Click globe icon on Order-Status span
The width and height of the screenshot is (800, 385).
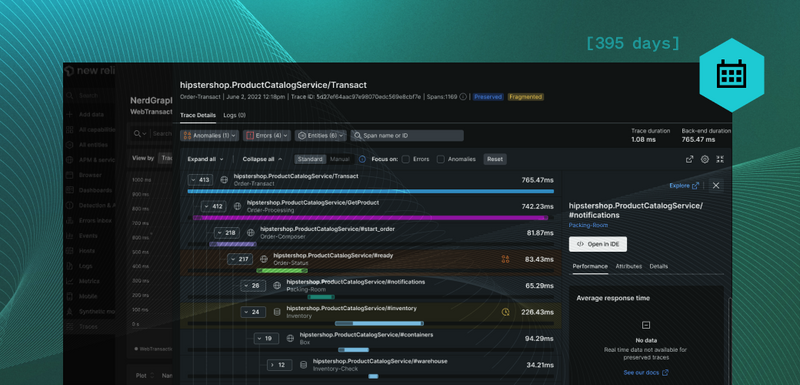(264, 259)
